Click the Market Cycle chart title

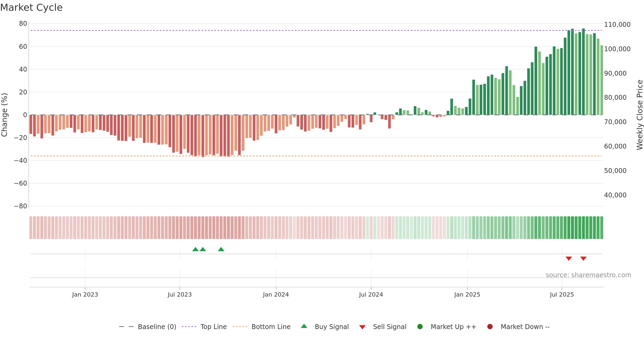click(31, 8)
